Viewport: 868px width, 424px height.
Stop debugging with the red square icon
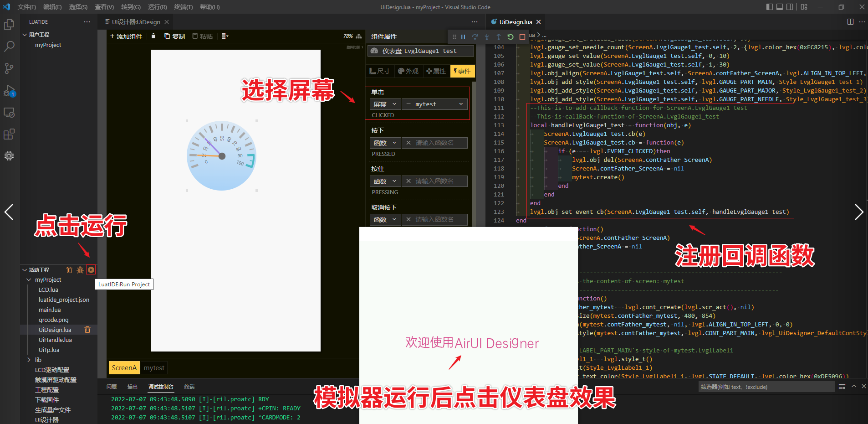coord(522,37)
